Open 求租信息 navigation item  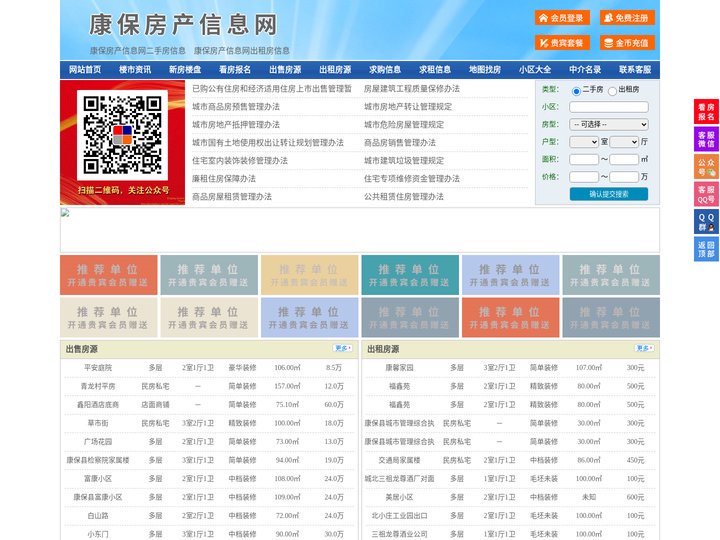click(x=435, y=70)
